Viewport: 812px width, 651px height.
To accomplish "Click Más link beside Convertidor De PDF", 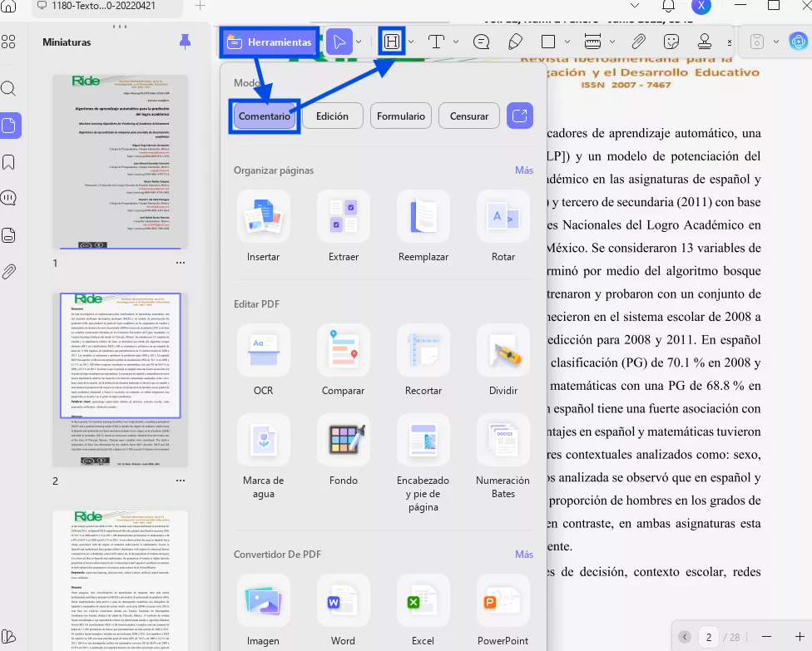I will click(524, 555).
